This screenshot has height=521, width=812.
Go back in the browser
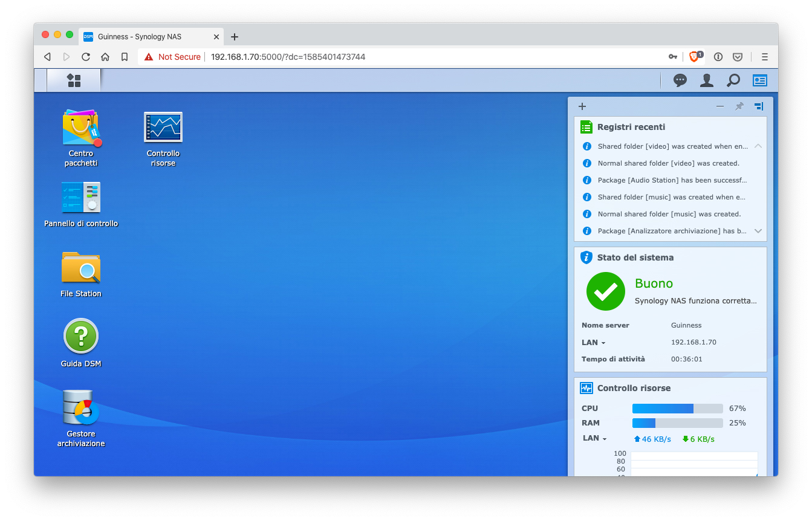(x=47, y=57)
